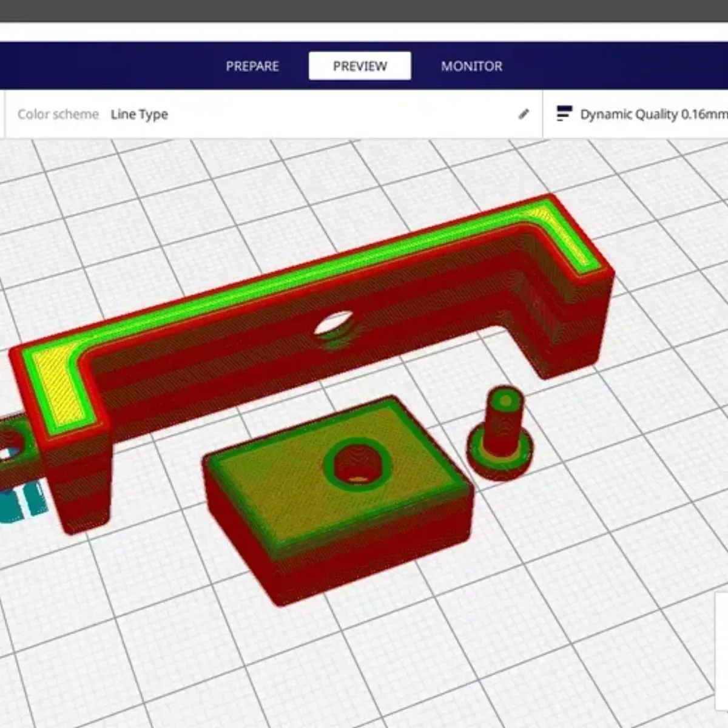Viewport: 728px width, 728px height.
Task: Select the small bolt pin model
Action: coord(501,434)
